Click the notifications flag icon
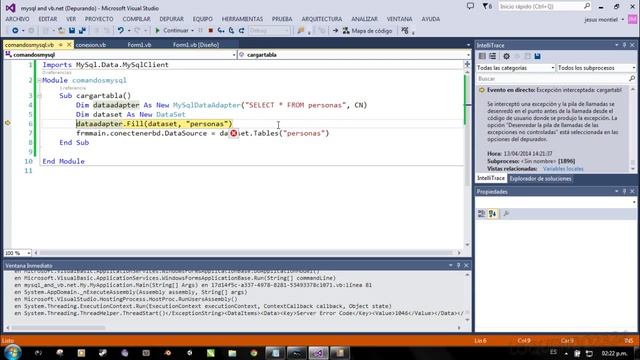The width and height of the screenshot is (640, 360). pyautogui.click(x=486, y=6)
